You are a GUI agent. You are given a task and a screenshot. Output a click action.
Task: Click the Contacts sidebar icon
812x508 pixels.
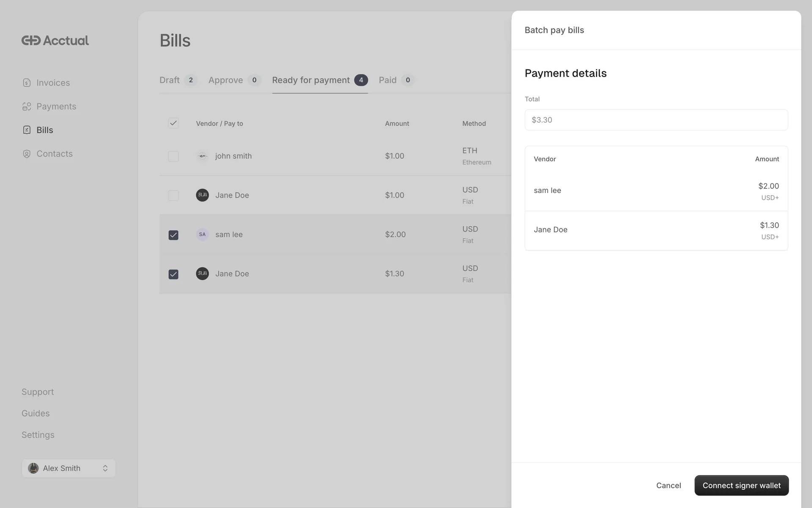pyautogui.click(x=27, y=154)
